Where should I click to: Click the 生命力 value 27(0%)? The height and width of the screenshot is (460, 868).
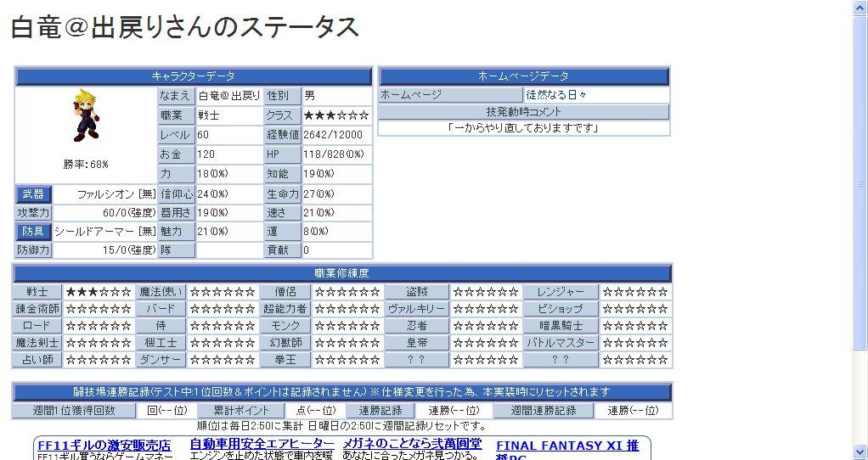tap(318, 194)
